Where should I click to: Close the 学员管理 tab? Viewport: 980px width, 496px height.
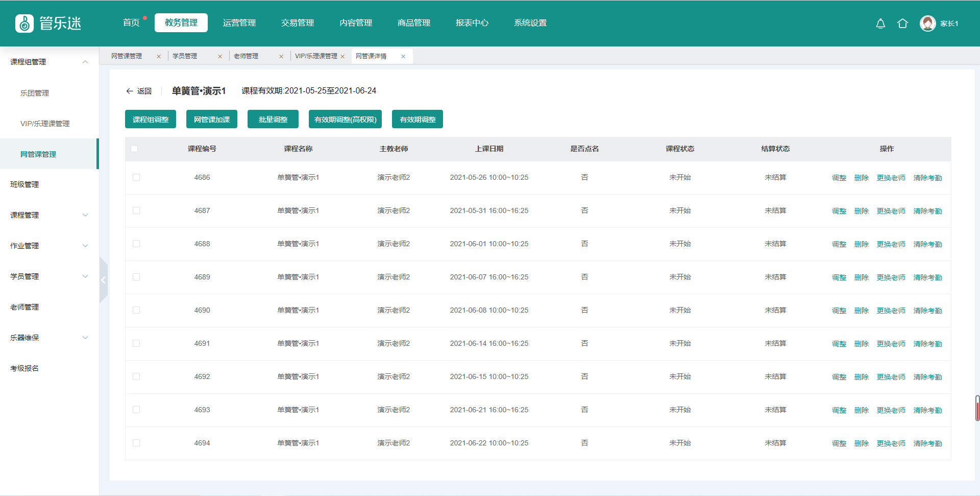(220, 56)
